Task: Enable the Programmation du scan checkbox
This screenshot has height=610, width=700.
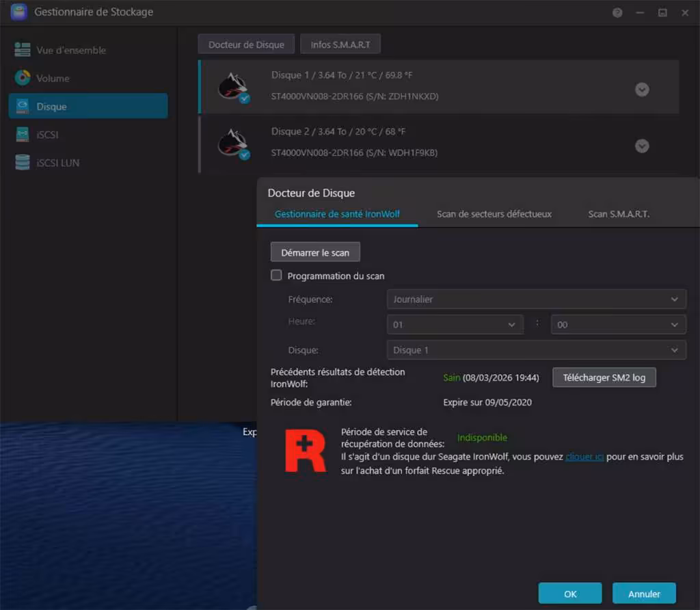Action: 276,275
